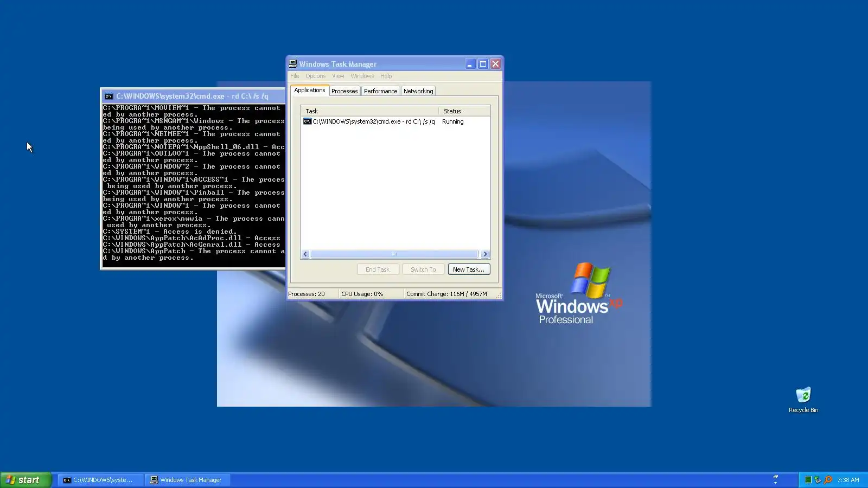Click the Switch To button
Screen dimensions: 868x488
pos(423,269)
